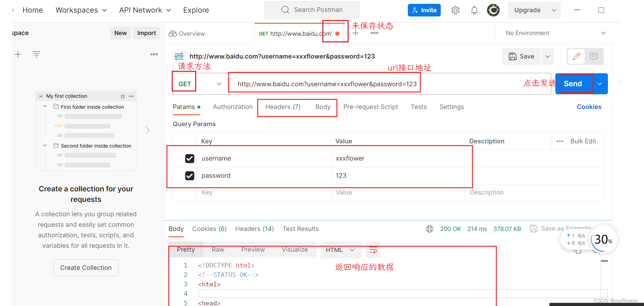Screen dimensions: 644x306
Task: Open the params table column options ellipsis
Action: [x=560, y=141]
